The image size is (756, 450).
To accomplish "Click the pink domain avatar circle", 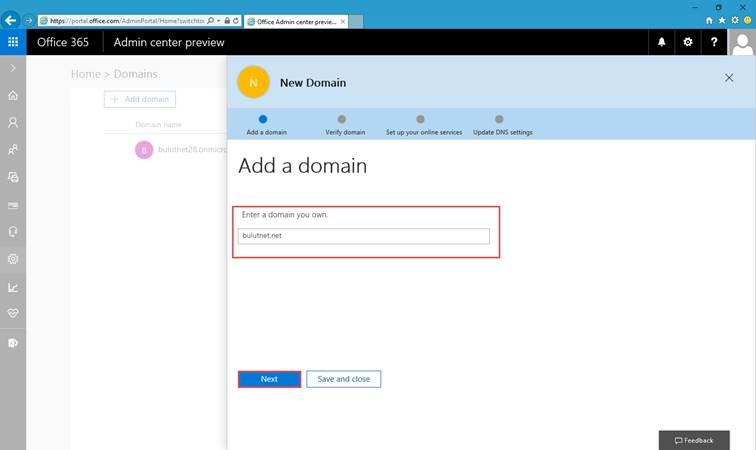I will pyautogui.click(x=144, y=150).
